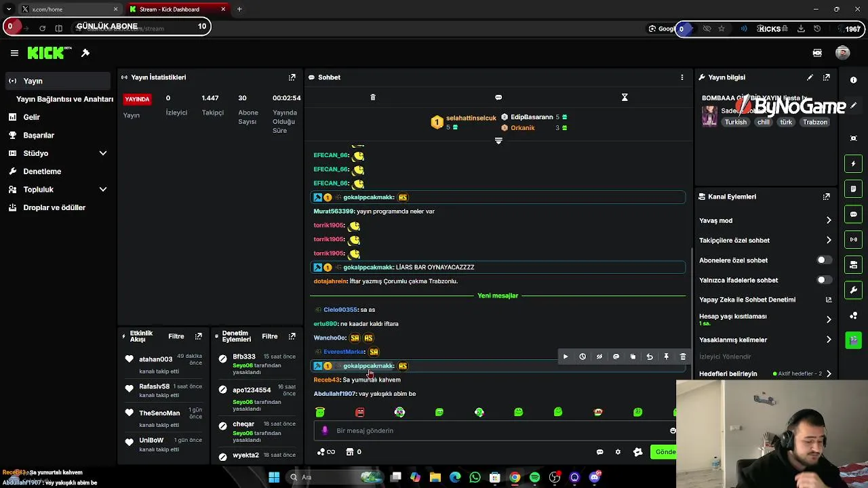Click the mention @ icon in the message toolbar
This screenshot has width=868, height=488.
(x=616, y=357)
